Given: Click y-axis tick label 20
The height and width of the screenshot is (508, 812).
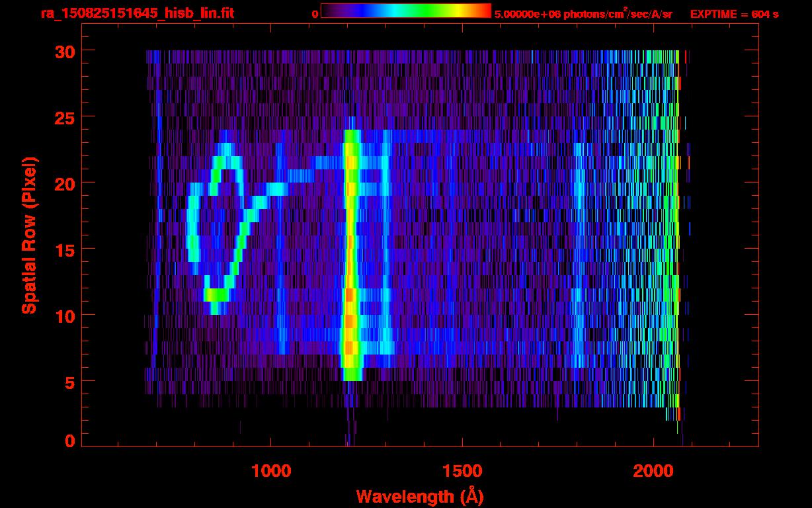Looking at the screenshot, I should coord(64,183).
